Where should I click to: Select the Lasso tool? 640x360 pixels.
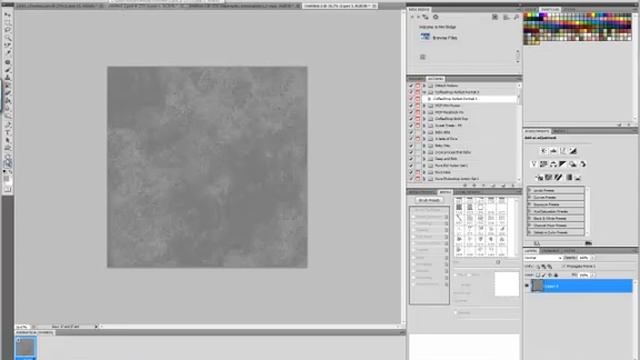coord(8,30)
